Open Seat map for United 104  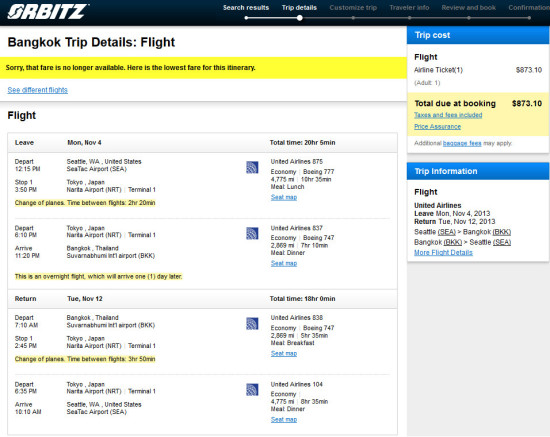tap(284, 419)
